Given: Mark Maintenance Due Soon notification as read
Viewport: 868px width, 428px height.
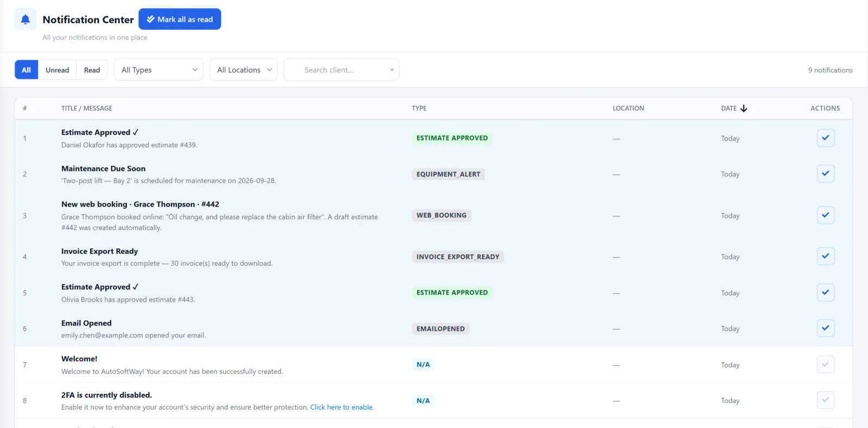Looking at the screenshot, I should (x=825, y=174).
